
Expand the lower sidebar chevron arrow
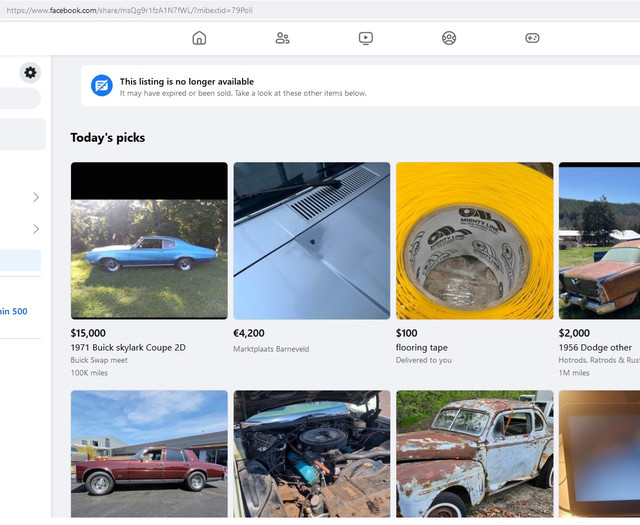[36, 229]
